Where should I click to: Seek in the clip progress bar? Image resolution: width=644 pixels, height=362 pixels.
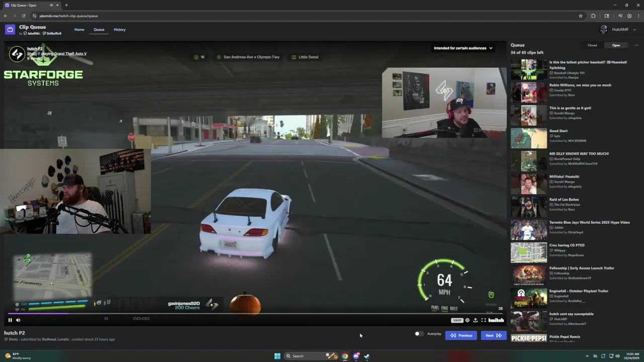(255, 314)
